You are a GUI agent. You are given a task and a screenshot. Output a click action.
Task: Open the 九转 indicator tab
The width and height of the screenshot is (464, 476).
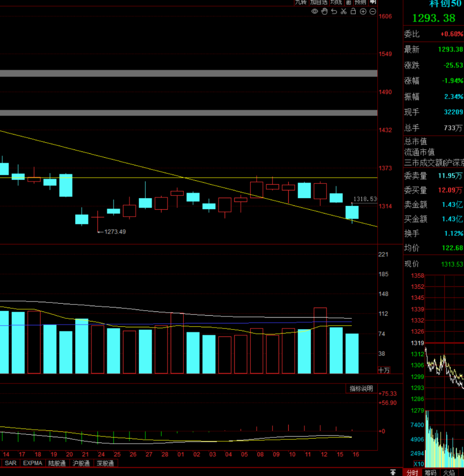click(x=301, y=2)
